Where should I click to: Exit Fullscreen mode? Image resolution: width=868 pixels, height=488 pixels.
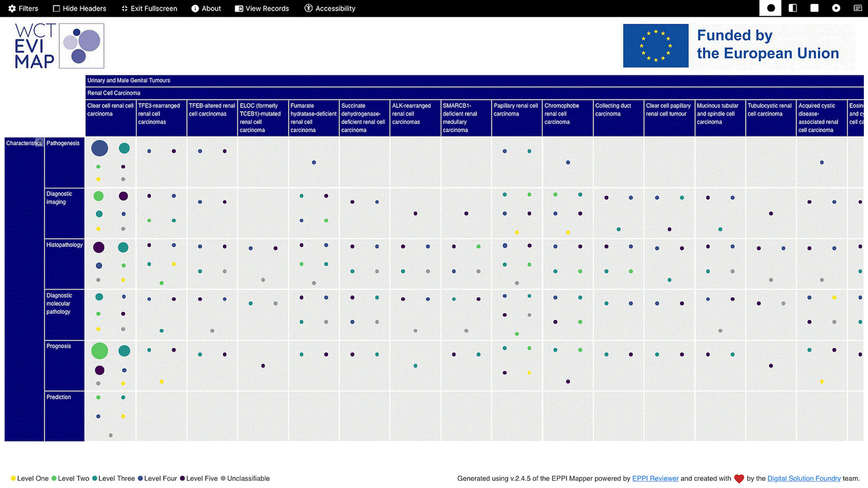point(149,9)
